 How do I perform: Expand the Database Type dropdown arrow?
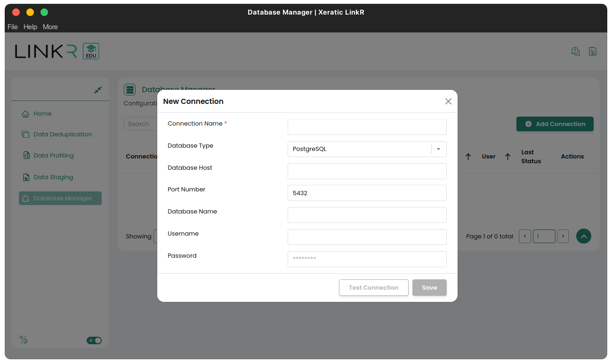pyautogui.click(x=438, y=149)
